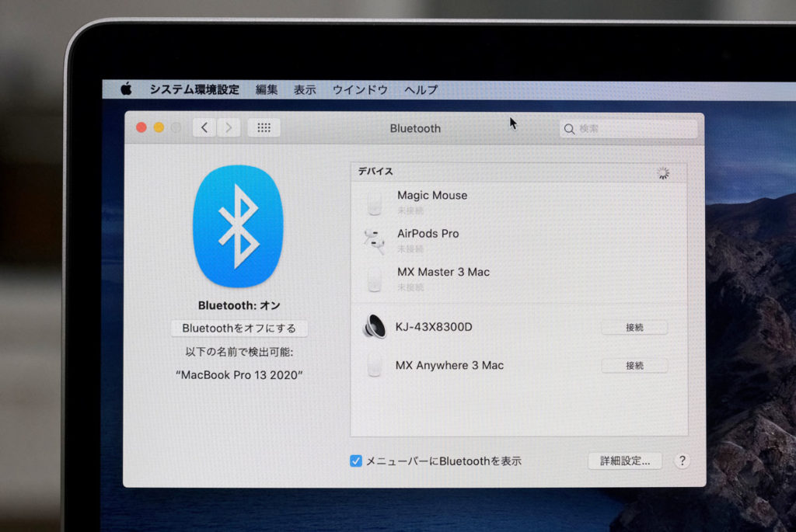This screenshot has width=796, height=532.
Task: Select the MX Anywhere 3 Mac text
Action: pos(449,366)
